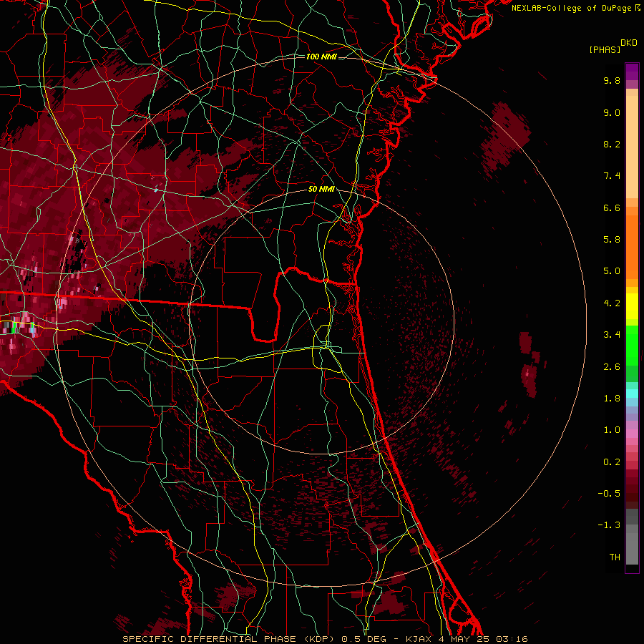This screenshot has height=644, width=644.
Task: Click the 8.2 value on color scale
Action: click(612, 144)
